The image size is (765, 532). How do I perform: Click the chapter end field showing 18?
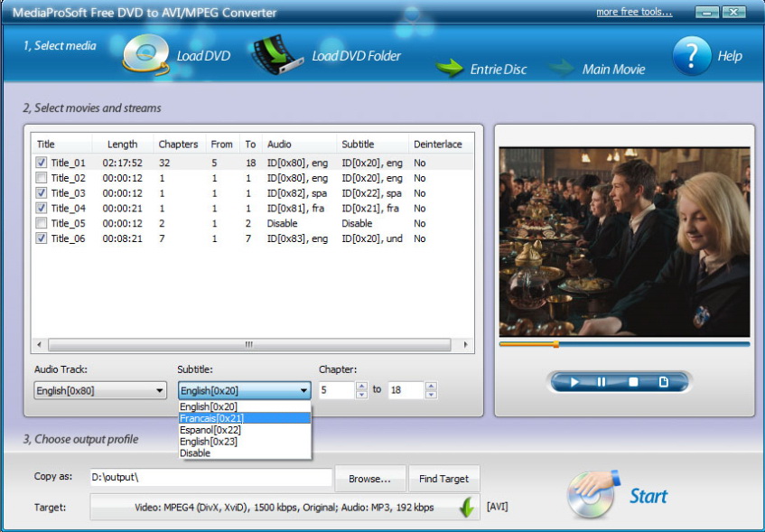click(406, 390)
